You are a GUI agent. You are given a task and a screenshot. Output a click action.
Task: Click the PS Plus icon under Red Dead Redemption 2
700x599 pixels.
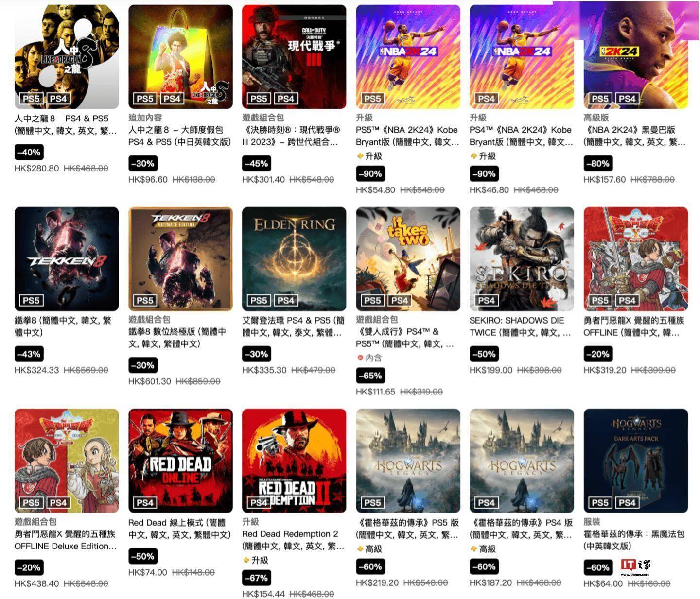(246, 560)
